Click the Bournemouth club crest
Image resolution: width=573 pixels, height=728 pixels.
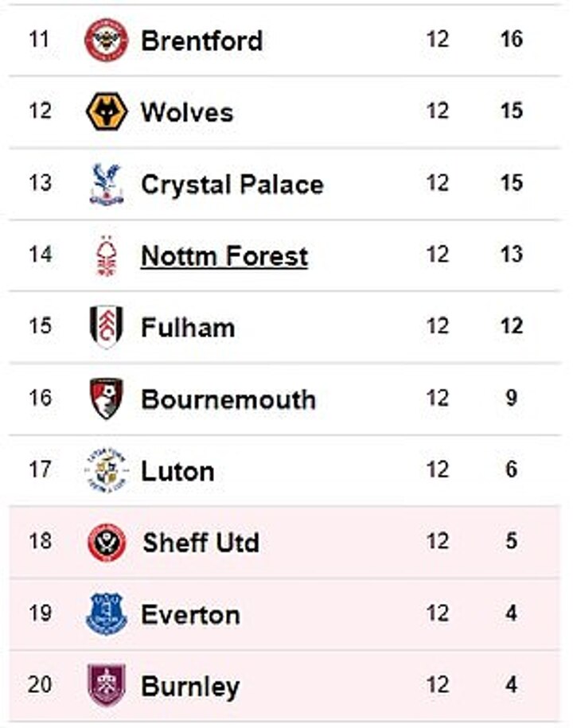pyautogui.click(x=107, y=399)
